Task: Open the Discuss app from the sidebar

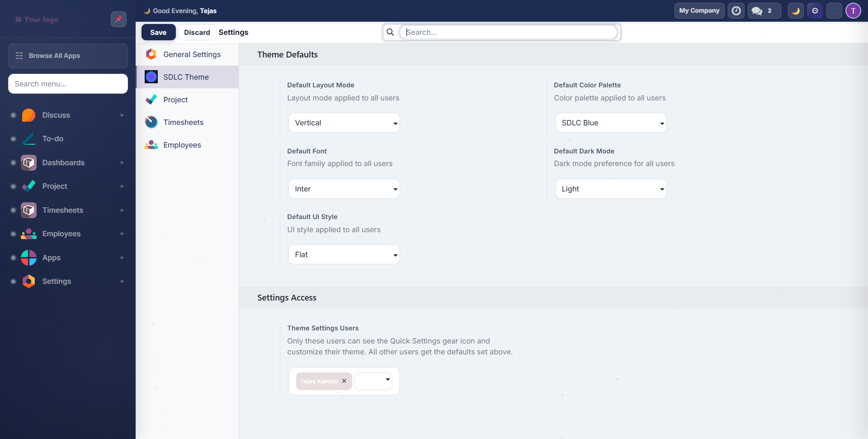Action: point(56,115)
